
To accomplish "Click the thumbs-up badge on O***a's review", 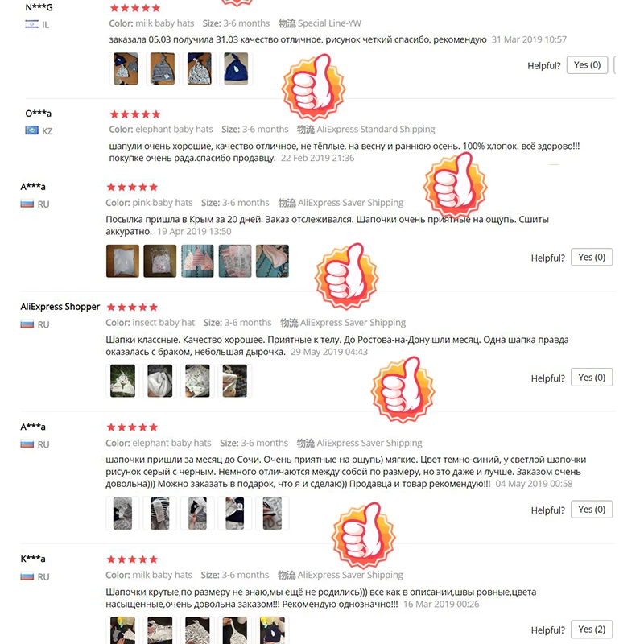I will coord(455,186).
